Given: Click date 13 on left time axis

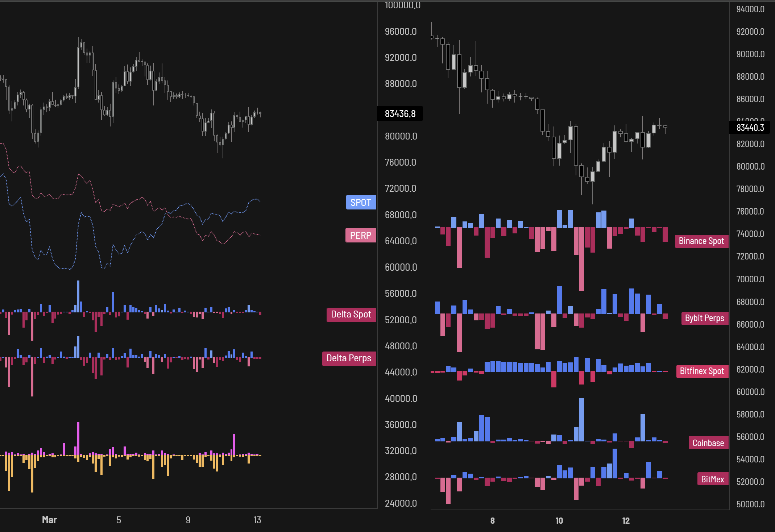Looking at the screenshot, I should [257, 520].
